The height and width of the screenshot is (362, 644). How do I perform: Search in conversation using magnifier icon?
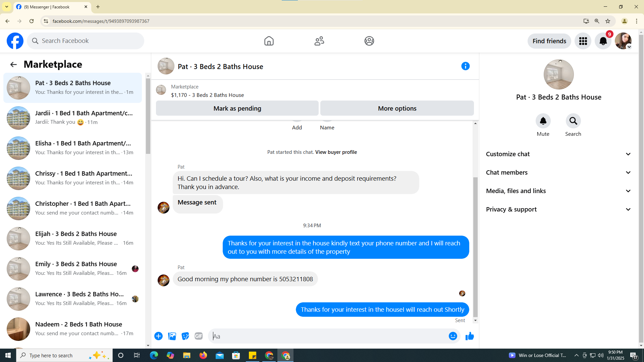(x=573, y=121)
